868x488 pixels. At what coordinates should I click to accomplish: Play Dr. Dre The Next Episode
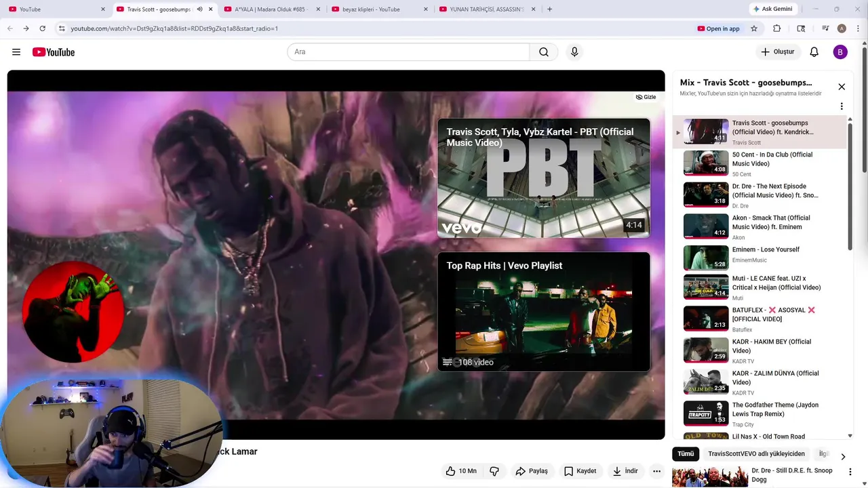759,195
